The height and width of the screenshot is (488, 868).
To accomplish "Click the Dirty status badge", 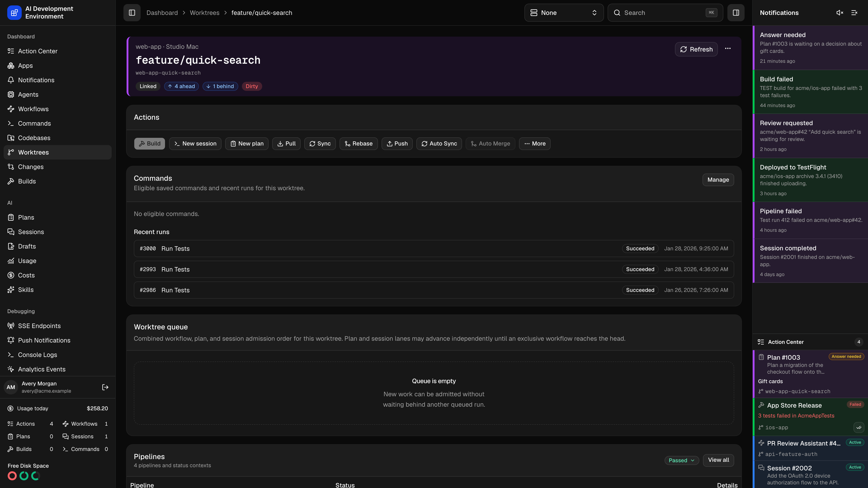I will click(252, 86).
